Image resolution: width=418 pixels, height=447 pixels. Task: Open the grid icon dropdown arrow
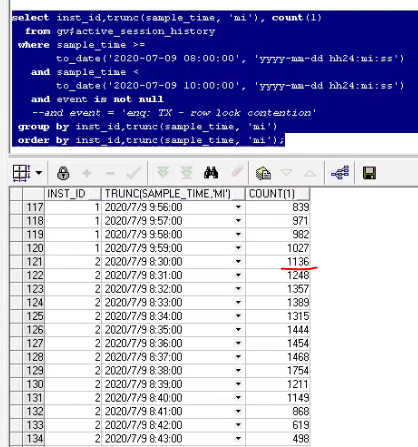(39, 173)
